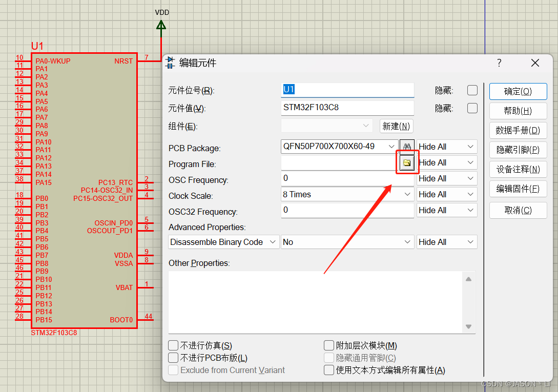Click the BOOT0 pin label
Image resolution: width=558 pixels, height=392 pixels.
coord(121,320)
